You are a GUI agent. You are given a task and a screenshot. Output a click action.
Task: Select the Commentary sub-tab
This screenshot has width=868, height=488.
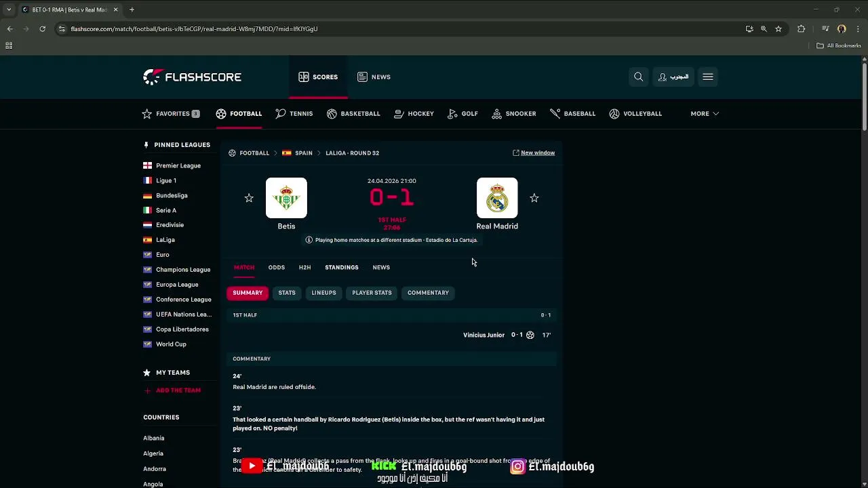tap(428, 293)
